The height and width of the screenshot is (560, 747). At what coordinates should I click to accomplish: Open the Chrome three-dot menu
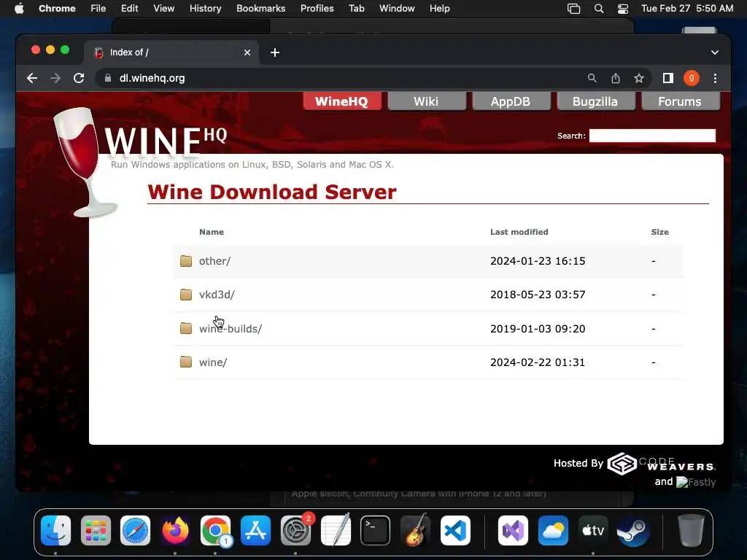[x=715, y=78]
